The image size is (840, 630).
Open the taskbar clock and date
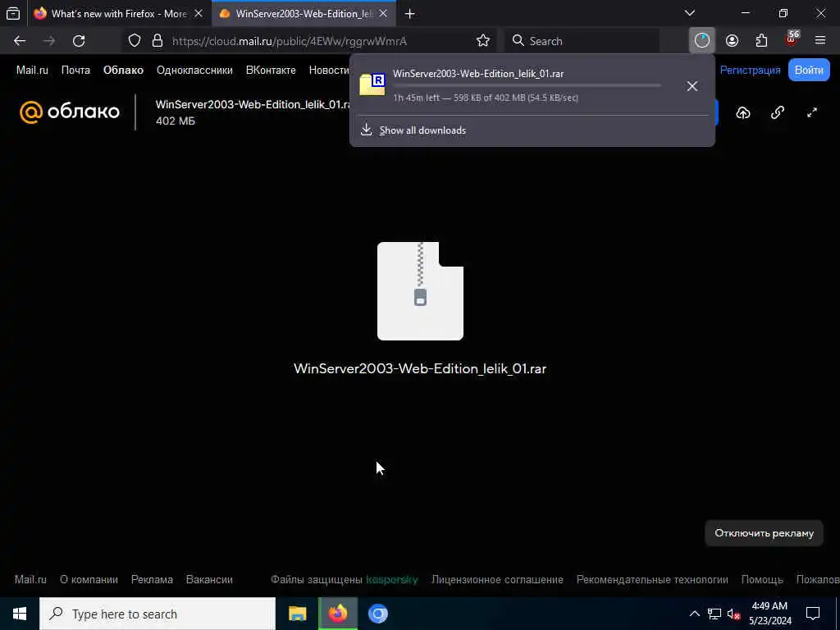(x=769, y=614)
